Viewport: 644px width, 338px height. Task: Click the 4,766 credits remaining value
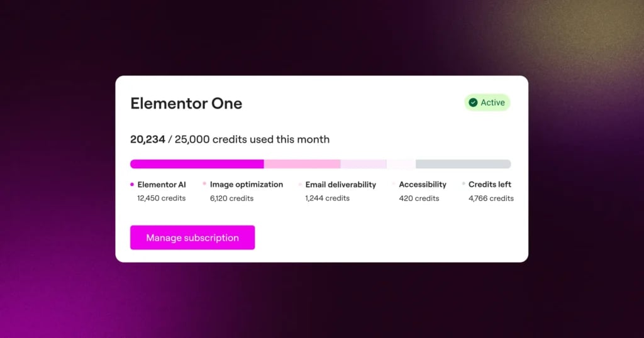491,199
